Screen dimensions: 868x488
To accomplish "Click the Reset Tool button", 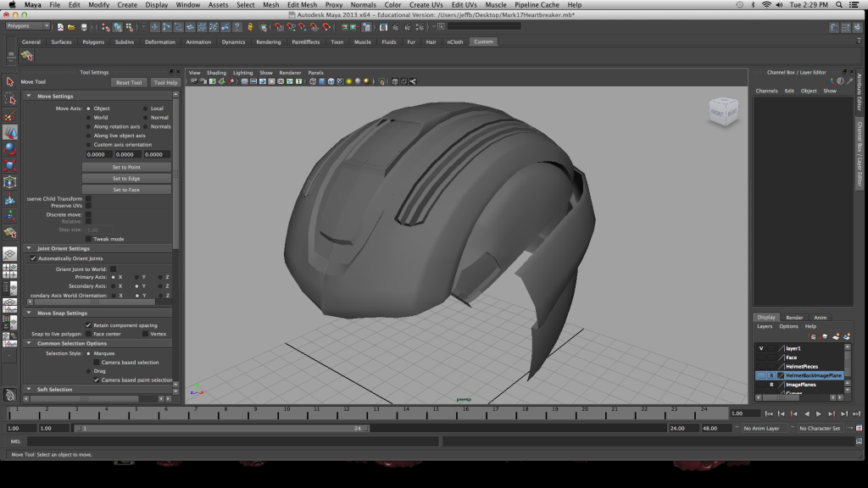I will (129, 82).
